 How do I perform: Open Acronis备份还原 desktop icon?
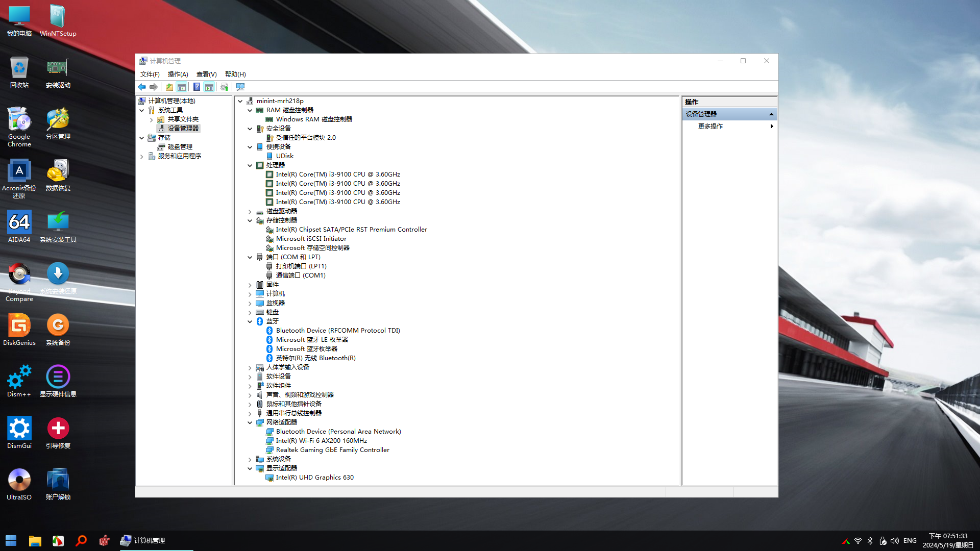point(19,179)
